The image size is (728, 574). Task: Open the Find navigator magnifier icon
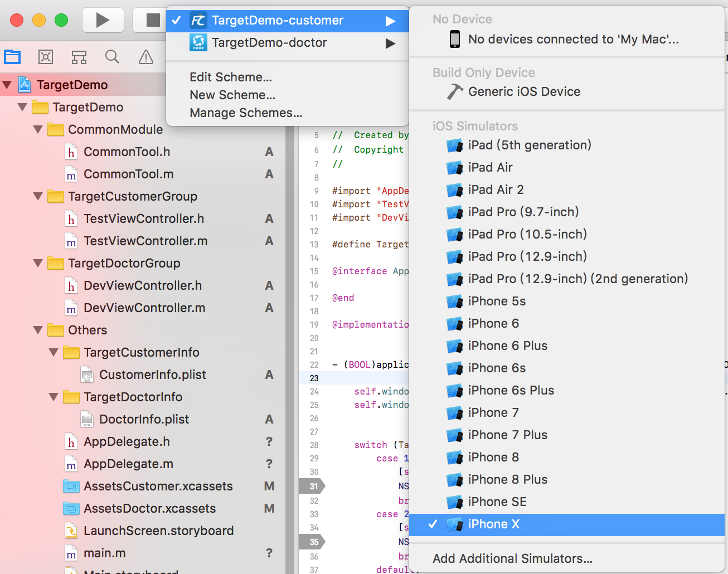click(x=113, y=56)
